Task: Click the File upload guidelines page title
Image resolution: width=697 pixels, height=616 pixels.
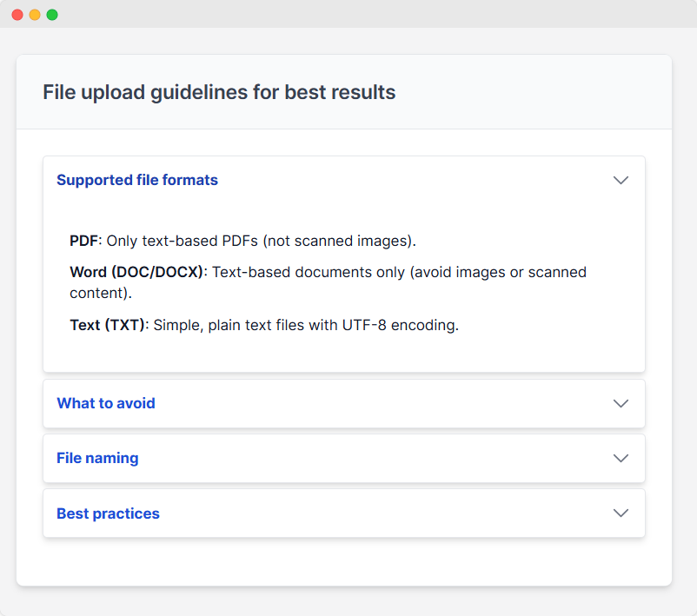Action: [x=219, y=92]
